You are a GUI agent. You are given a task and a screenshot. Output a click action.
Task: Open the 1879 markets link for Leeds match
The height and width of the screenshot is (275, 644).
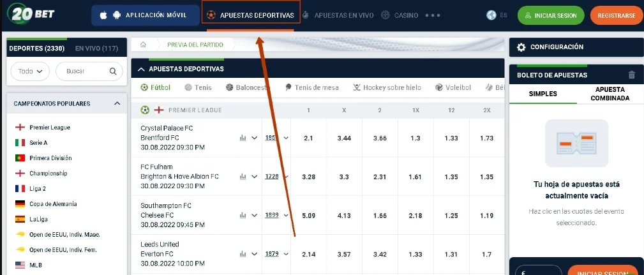[x=272, y=254]
